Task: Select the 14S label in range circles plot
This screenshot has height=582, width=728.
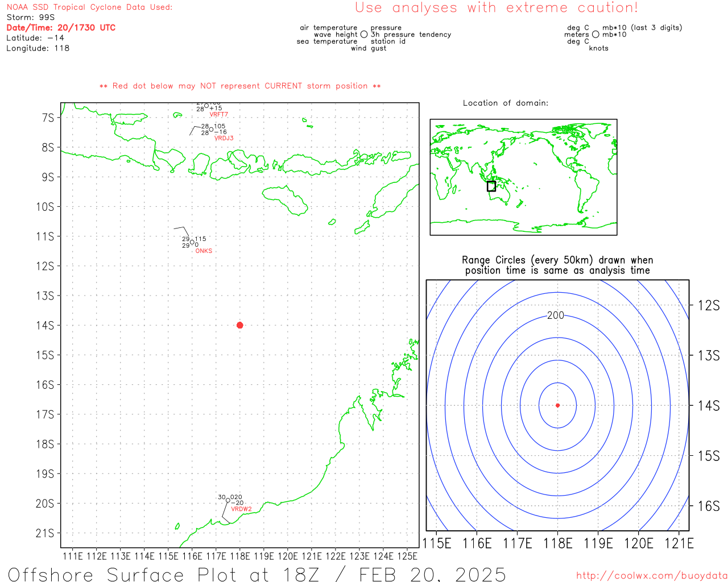Action: click(709, 406)
